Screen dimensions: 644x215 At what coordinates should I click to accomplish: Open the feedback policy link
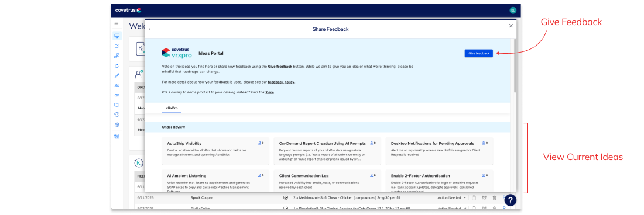(x=281, y=82)
